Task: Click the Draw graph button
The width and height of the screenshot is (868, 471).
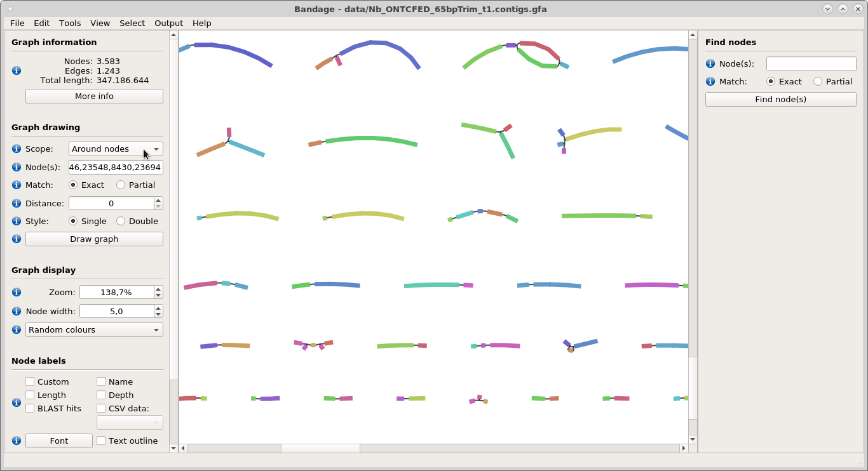Action: point(94,239)
